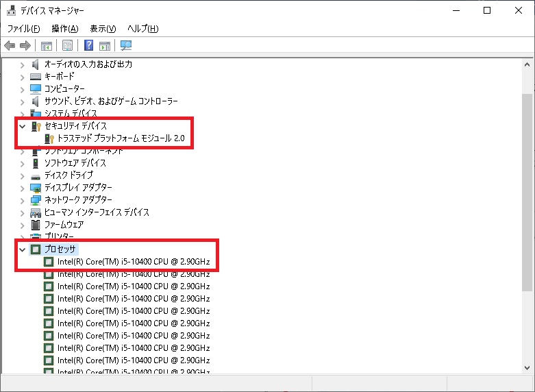Screen dimensions: 535x392
Task: Open the Properties toolbar icon
Action: [68, 45]
